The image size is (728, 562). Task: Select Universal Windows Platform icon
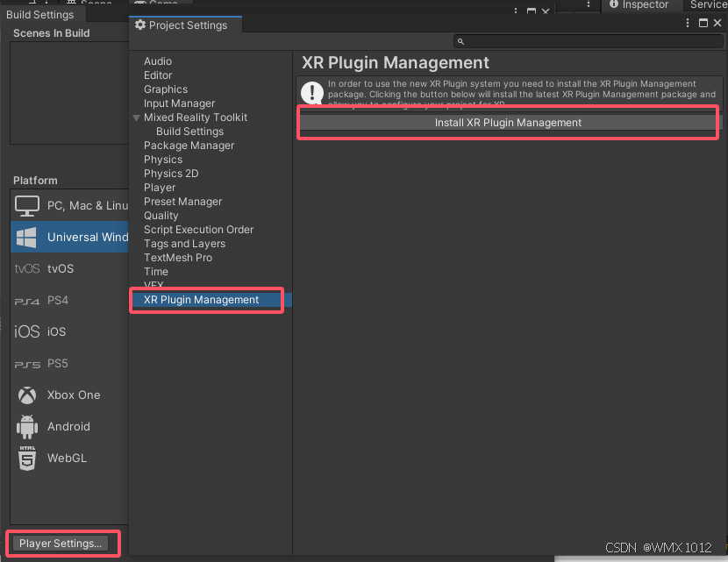(x=26, y=237)
